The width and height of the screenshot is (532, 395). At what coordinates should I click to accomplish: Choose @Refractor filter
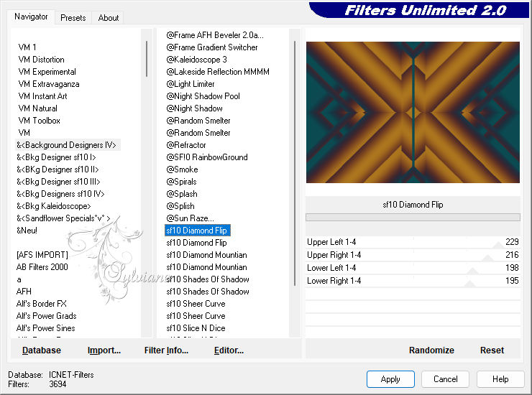pos(186,145)
